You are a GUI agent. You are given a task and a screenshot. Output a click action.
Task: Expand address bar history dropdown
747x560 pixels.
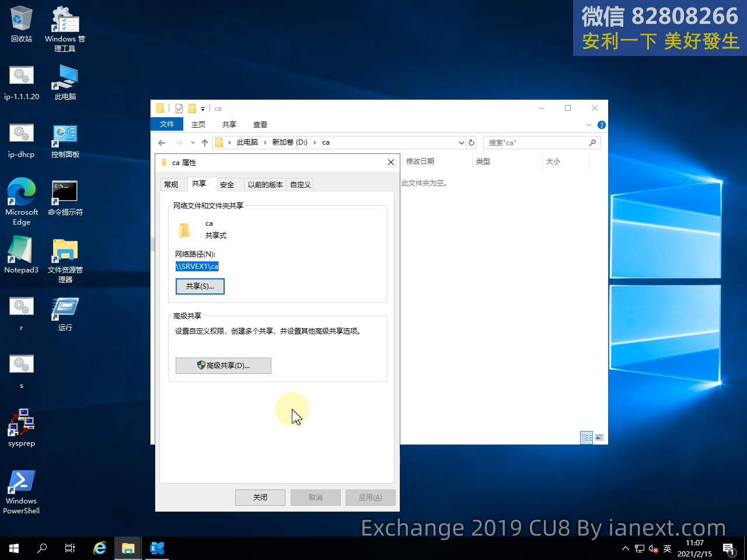pos(461,142)
